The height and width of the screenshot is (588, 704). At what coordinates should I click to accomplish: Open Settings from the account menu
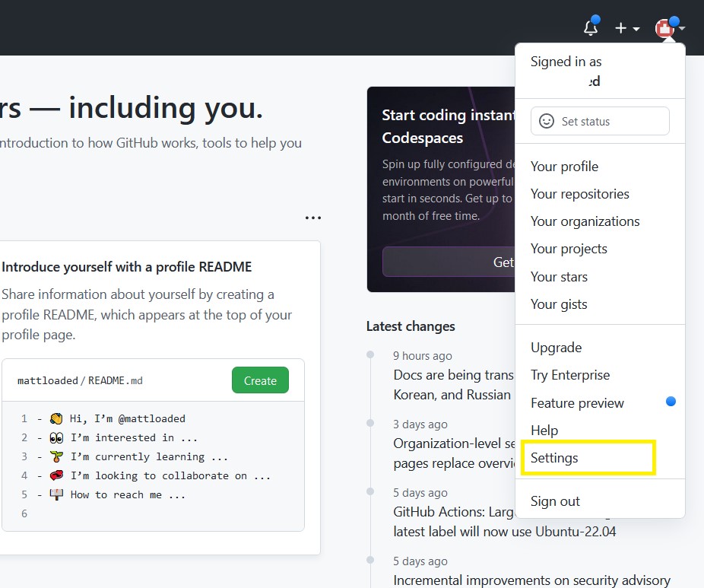click(x=553, y=457)
